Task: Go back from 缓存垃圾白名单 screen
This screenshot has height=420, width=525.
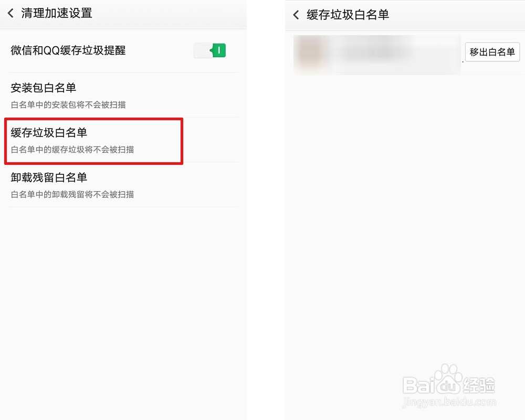Action: pos(296,15)
